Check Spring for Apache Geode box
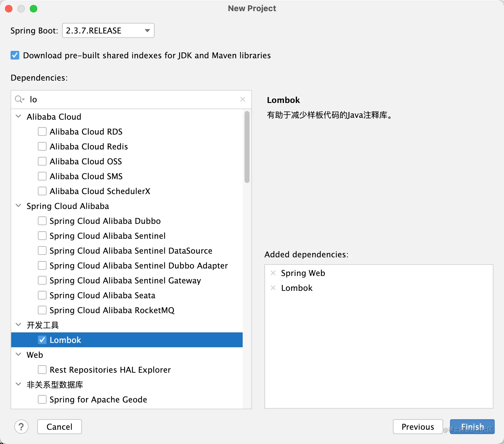The width and height of the screenshot is (504, 444). tap(42, 399)
